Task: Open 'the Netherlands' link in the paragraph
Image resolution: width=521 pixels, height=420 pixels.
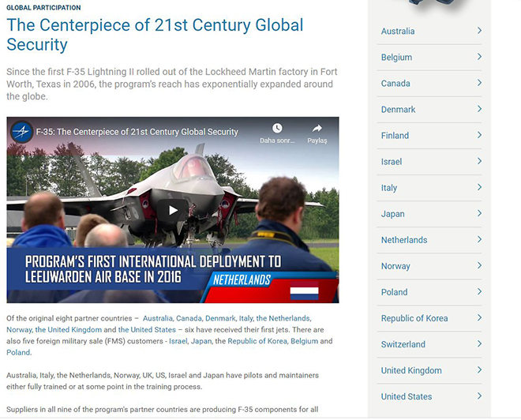Action: point(283,318)
